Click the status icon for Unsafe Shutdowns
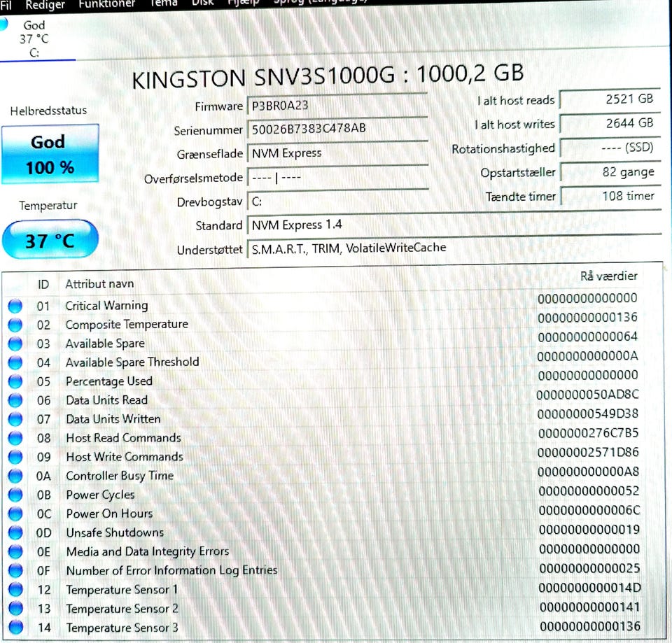This screenshot has height=643, width=672. click(x=15, y=532)
